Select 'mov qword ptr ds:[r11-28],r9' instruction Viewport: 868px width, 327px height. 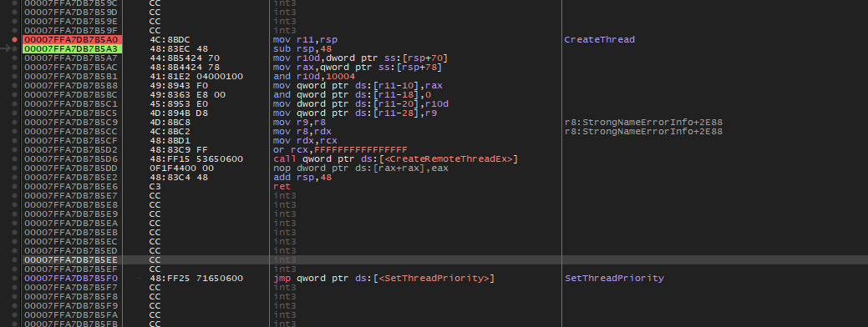pyautogui.click(x=355, y=113)
